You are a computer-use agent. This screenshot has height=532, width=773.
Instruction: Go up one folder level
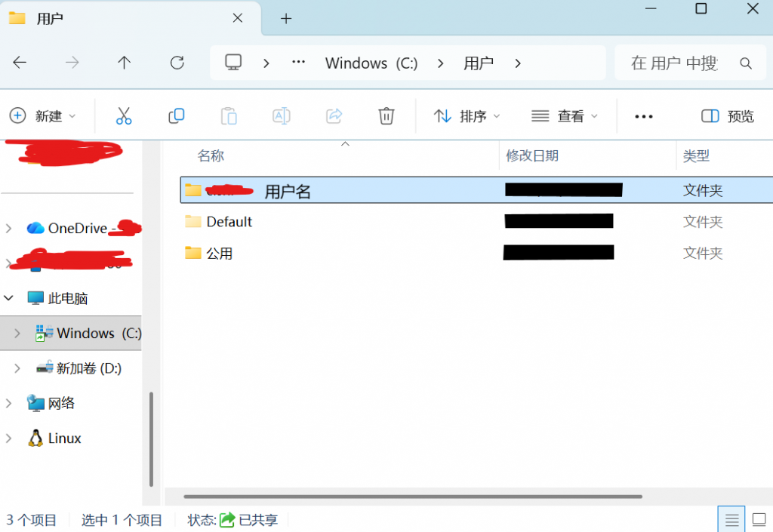[x=125, y=63]
